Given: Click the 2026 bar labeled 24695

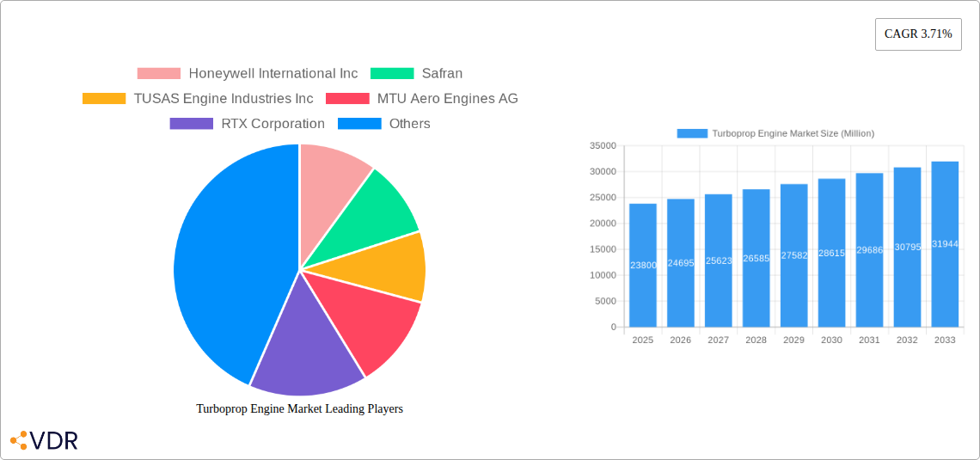Looking at the screenshot, I should pos(681,263).
